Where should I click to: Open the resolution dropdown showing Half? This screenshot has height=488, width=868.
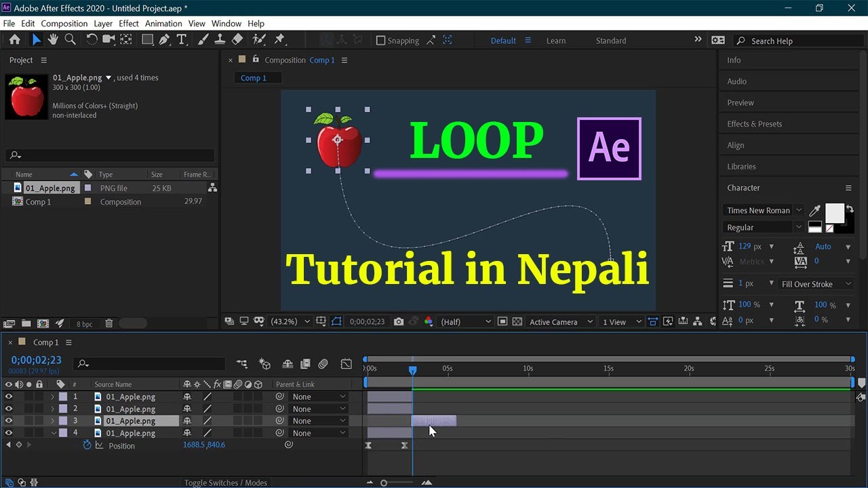click(465, 322)
